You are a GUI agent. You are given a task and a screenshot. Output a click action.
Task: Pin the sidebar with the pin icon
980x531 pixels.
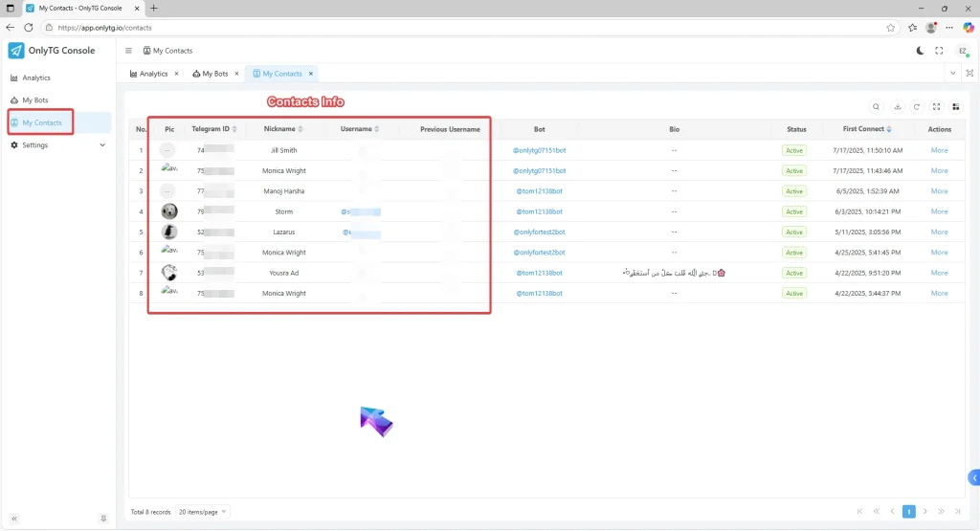click(x=103, y=519)
